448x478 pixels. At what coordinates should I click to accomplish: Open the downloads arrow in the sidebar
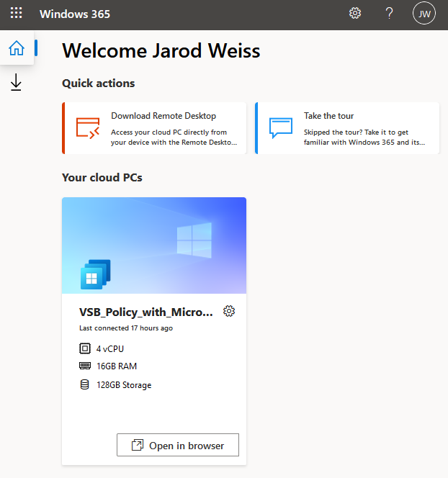(16, 82)
